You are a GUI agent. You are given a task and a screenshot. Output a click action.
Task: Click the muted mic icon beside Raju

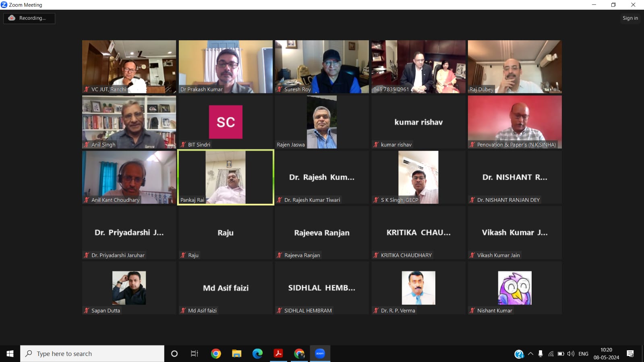pyautogui.click(x=183, y=255)
